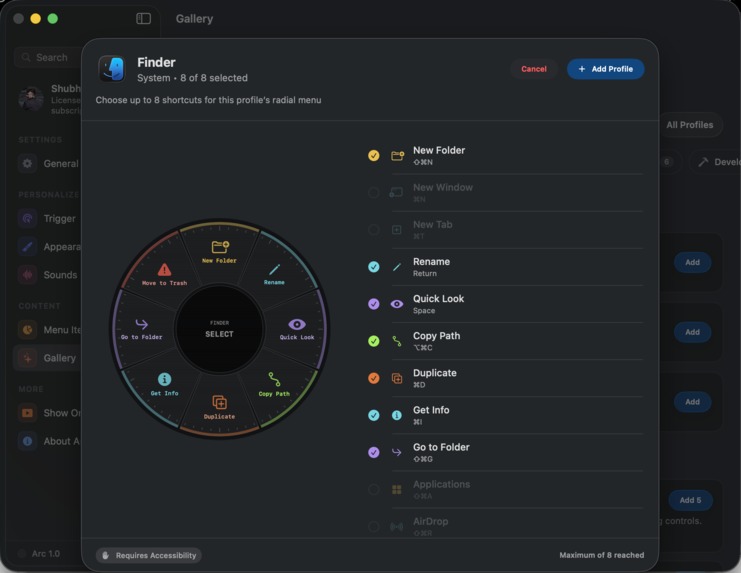741x573 pixels.
Task: Open General settings in the sidebar
Action: click(x=48, y=163)
